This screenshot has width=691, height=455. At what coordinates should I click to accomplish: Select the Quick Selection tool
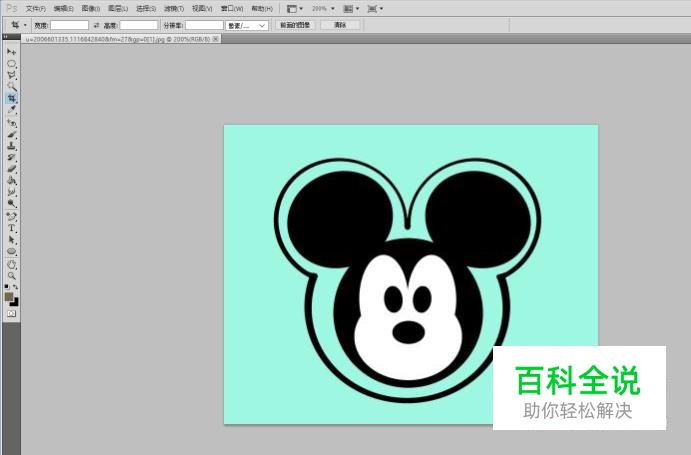(x=11, y=86)
